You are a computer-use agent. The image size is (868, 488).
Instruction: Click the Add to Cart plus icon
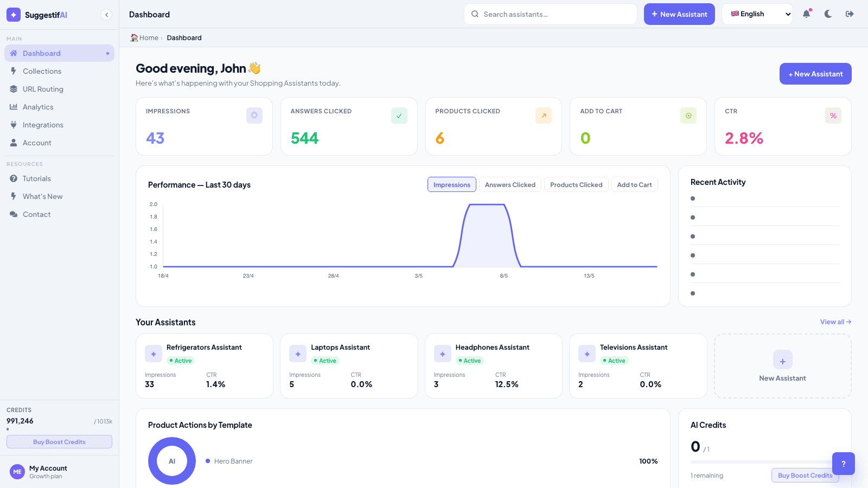pyautogui.click(x=688, y=115)
